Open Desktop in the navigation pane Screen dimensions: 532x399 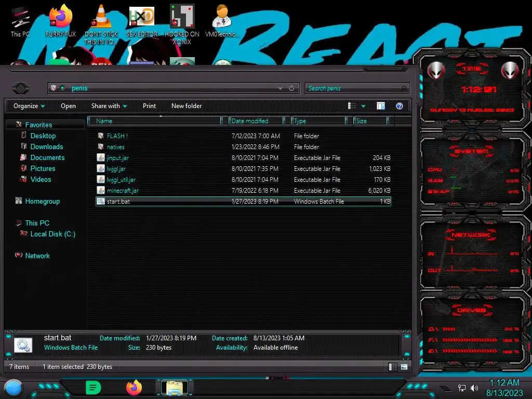coord(43,136)
